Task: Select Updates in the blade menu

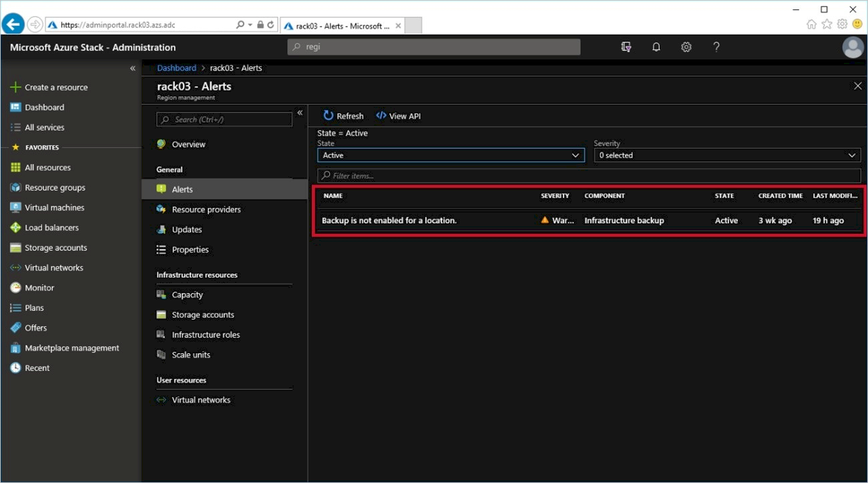Action: point(187,230)
